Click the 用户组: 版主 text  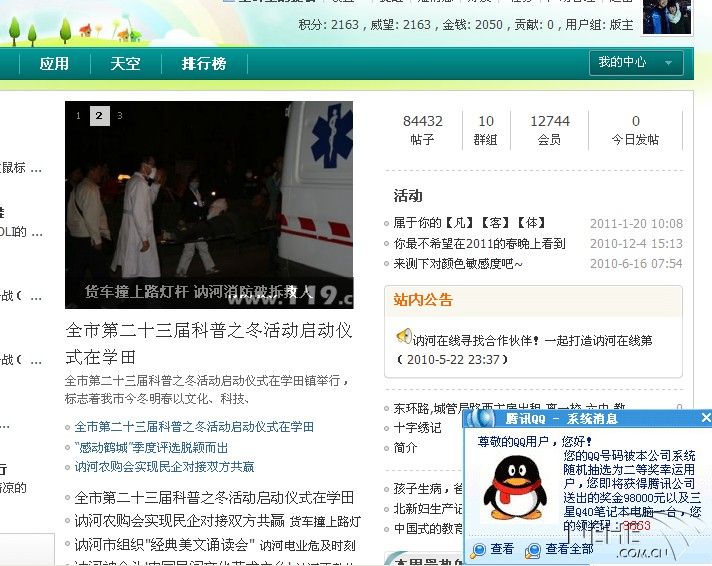click(599, 25)
